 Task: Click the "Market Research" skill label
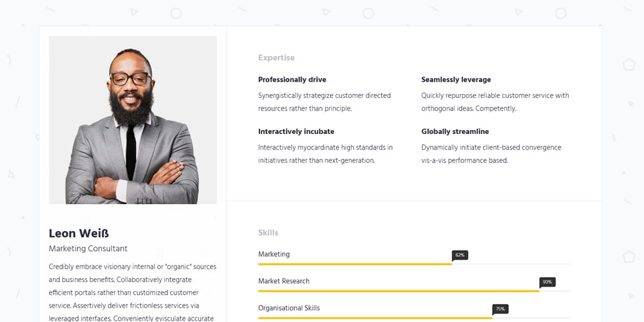click(x=283, y=281)
